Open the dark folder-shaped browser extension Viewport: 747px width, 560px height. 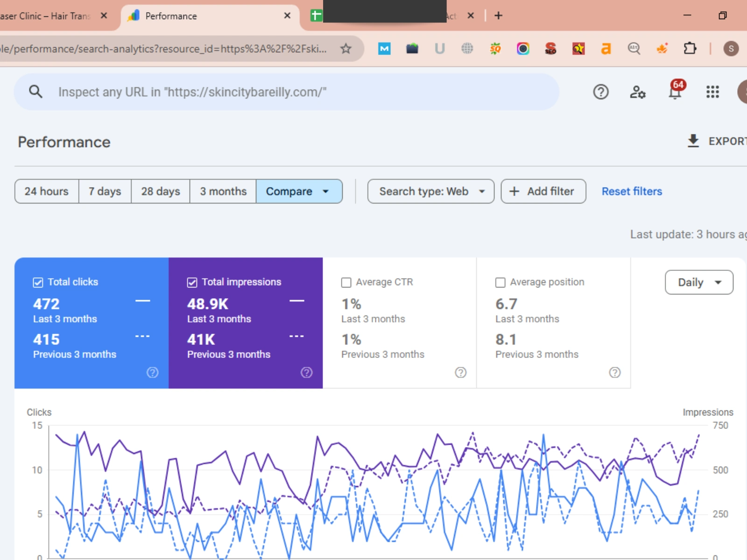pyautogui.click(x=412, y=49)
